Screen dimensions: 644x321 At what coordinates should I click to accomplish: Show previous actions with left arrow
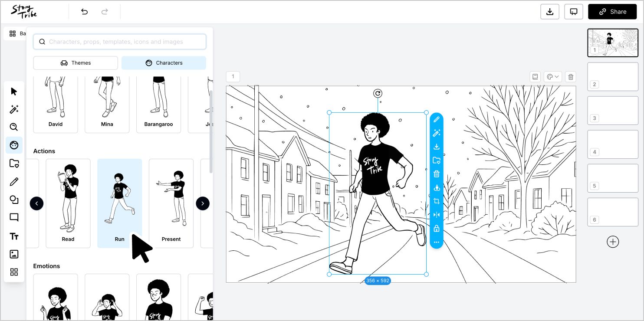pos(36,203)
